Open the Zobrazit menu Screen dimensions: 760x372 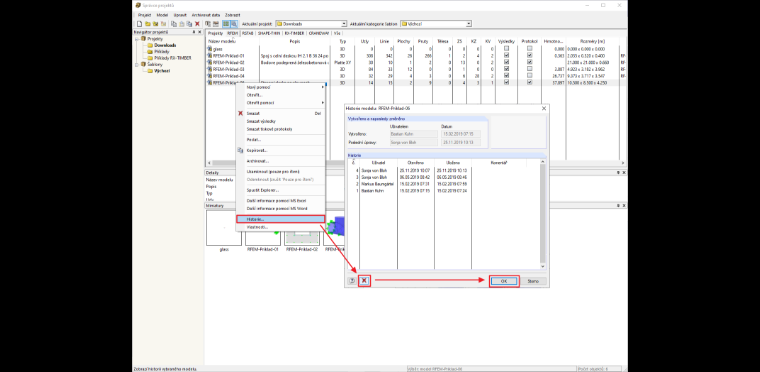point(232,15)
